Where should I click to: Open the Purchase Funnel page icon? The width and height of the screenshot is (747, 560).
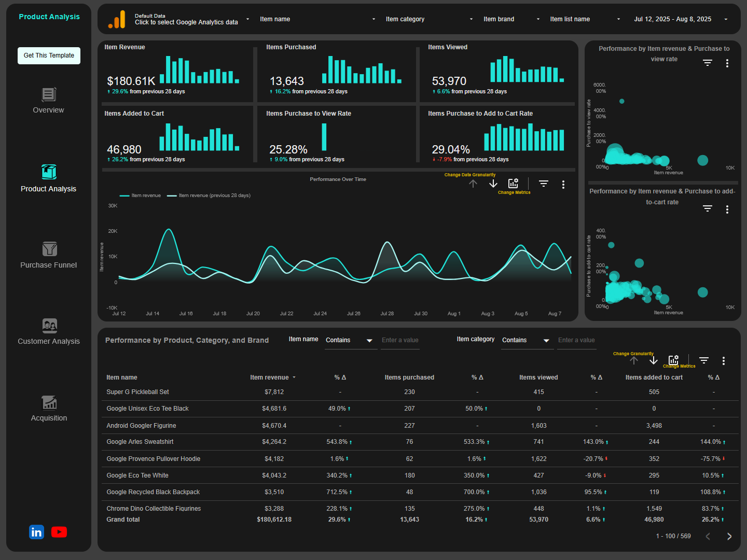[49, 249]
